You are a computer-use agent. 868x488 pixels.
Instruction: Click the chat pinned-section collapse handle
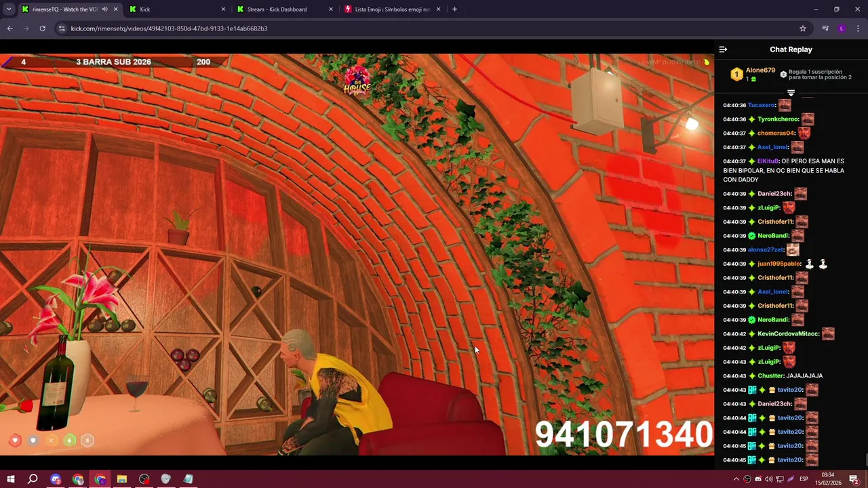[791, 92]
